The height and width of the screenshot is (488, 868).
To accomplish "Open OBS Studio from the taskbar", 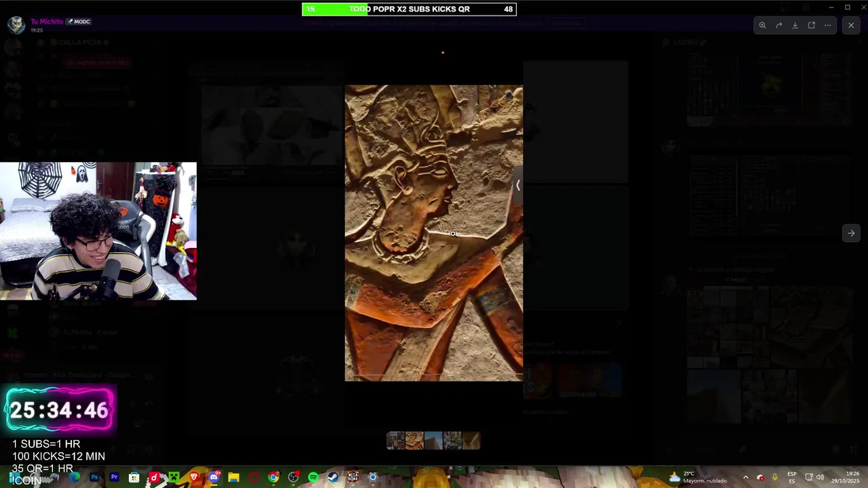I will (x=293, y=478).
